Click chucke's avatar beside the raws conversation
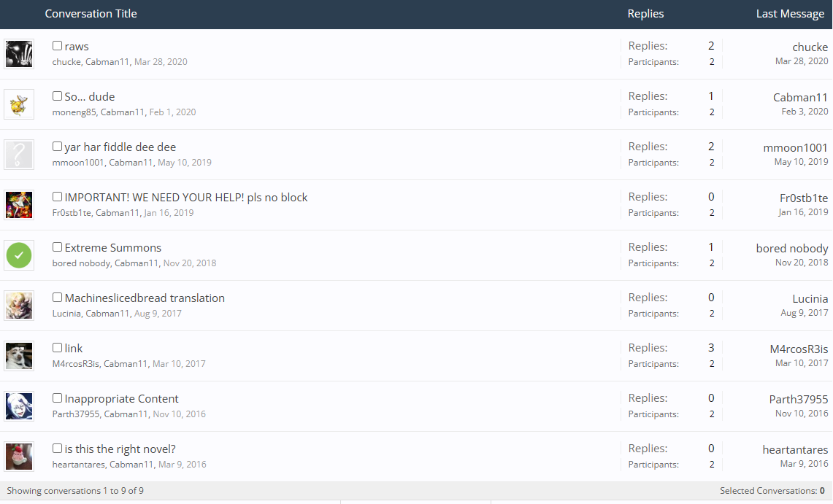This screenshot has height=504, width=833. click(x=19, y=54)
